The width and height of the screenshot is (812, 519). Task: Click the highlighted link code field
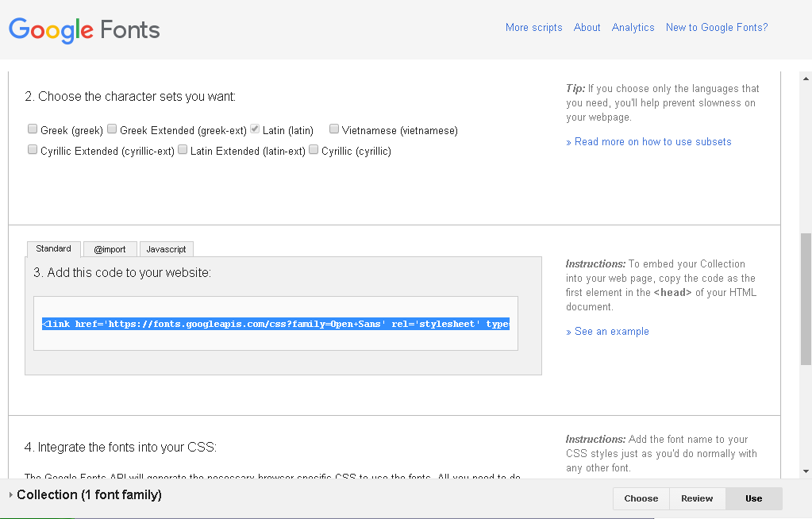pyautogui.click(x=275, y=324)
